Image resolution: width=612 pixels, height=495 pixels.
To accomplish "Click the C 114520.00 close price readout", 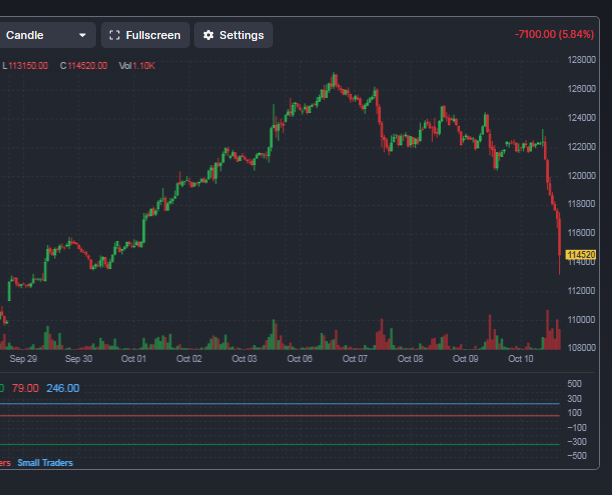I will click(84, 66).
